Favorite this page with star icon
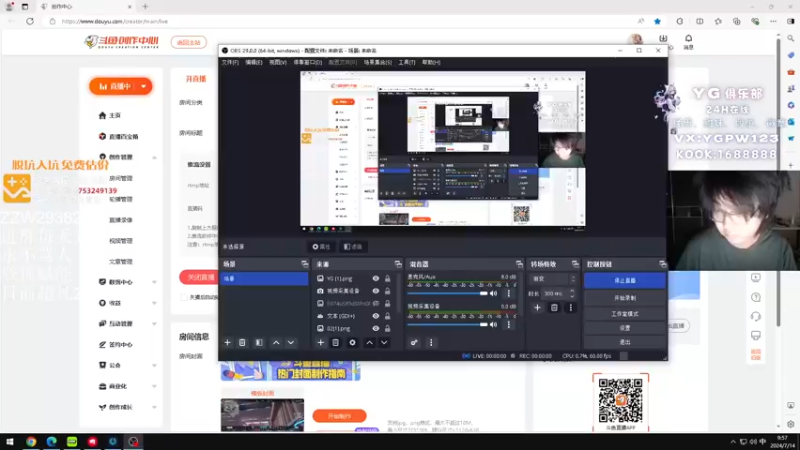The image size is (800, 450). click(657, 21)
